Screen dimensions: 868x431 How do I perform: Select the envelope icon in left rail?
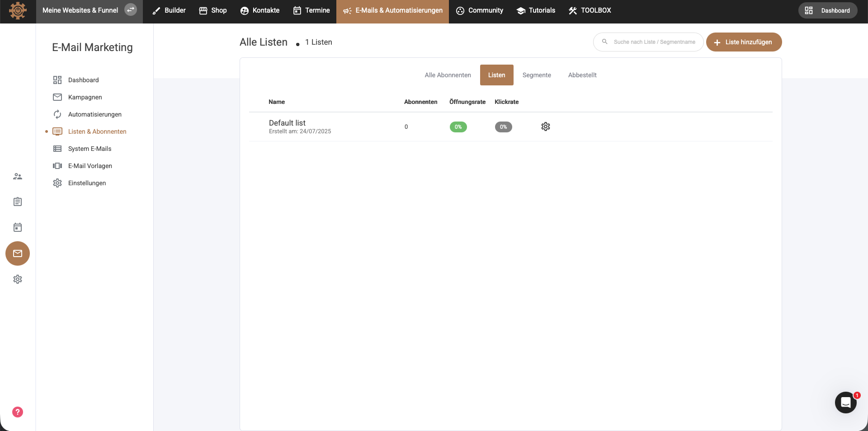click(x=18, y=253)
